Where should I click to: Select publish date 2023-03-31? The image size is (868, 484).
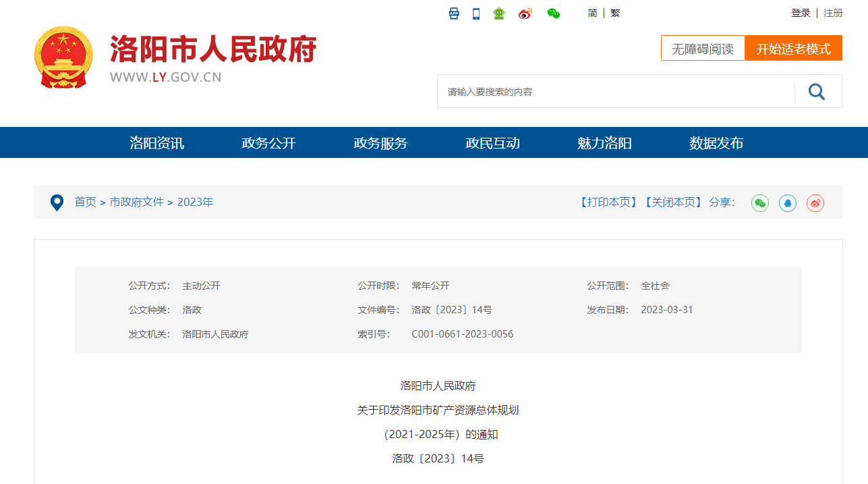(x=667, y=310)
